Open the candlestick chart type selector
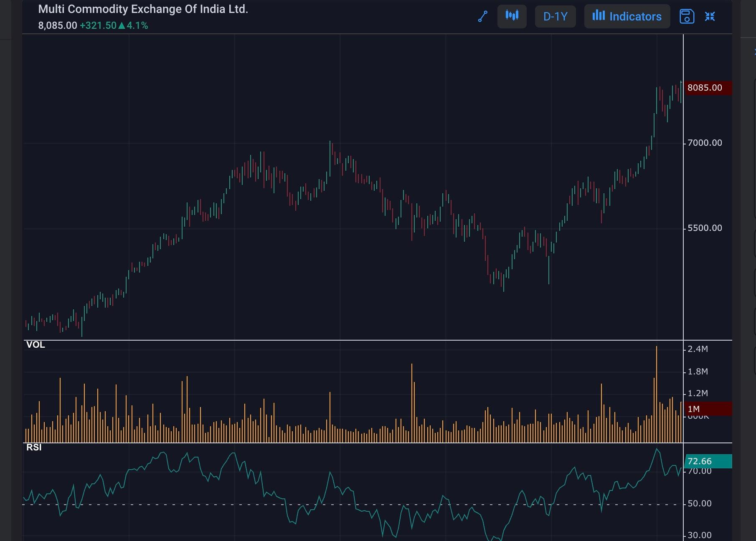 (x=512, y=16)
